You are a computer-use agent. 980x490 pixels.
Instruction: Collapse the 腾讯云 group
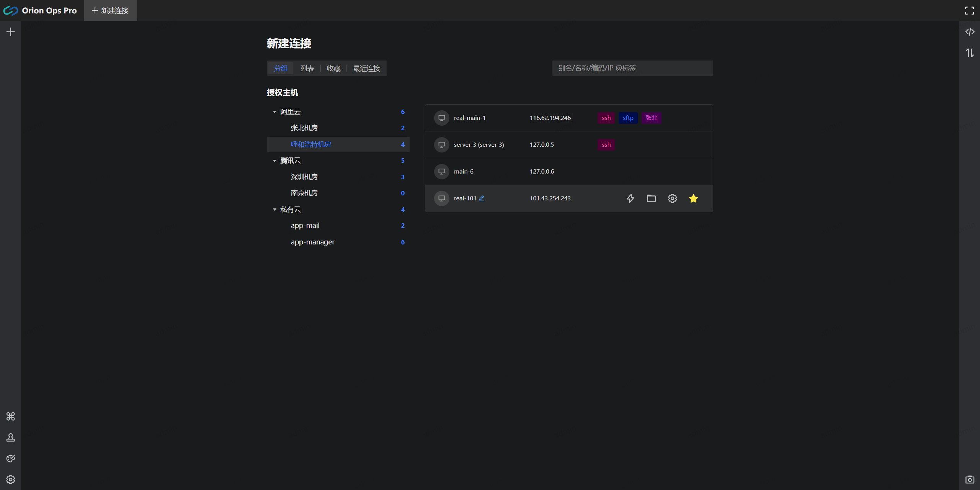click(274, 161)
